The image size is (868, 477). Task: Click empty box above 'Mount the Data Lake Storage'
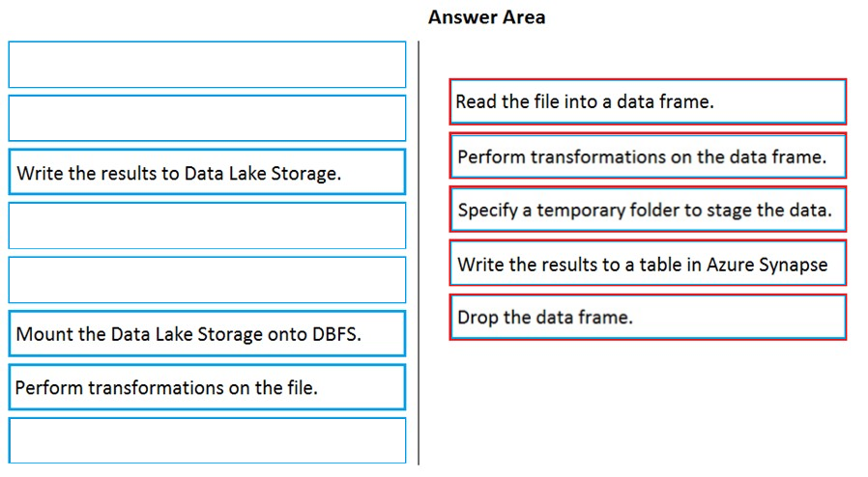(x=207, y=280)
